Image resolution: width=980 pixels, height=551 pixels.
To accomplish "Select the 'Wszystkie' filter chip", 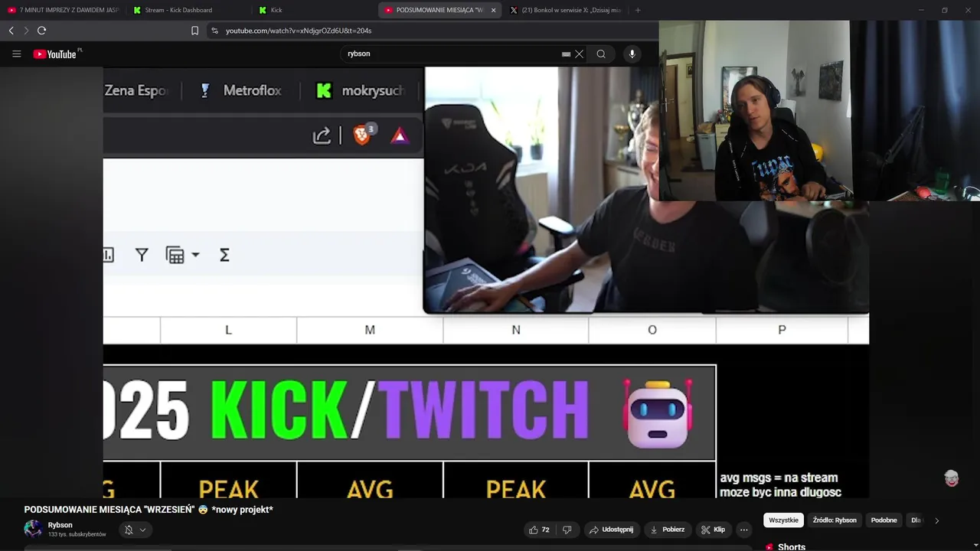I will point(783,520).
